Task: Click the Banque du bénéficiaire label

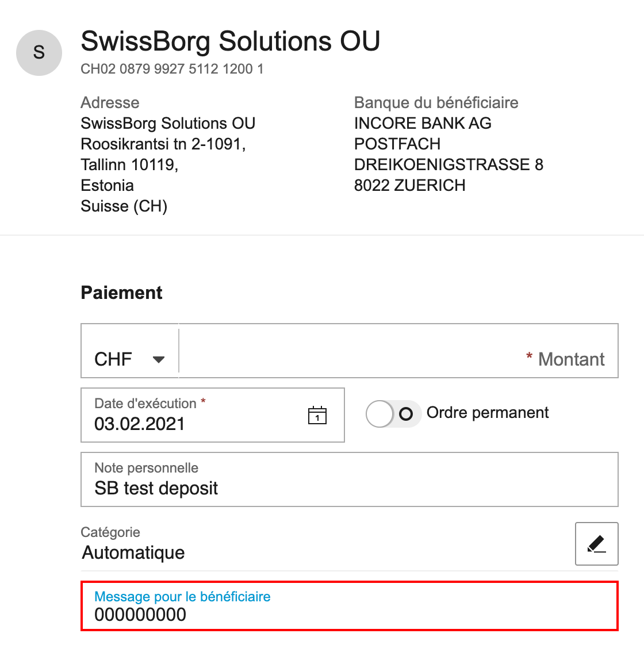Action: [436, 103]
